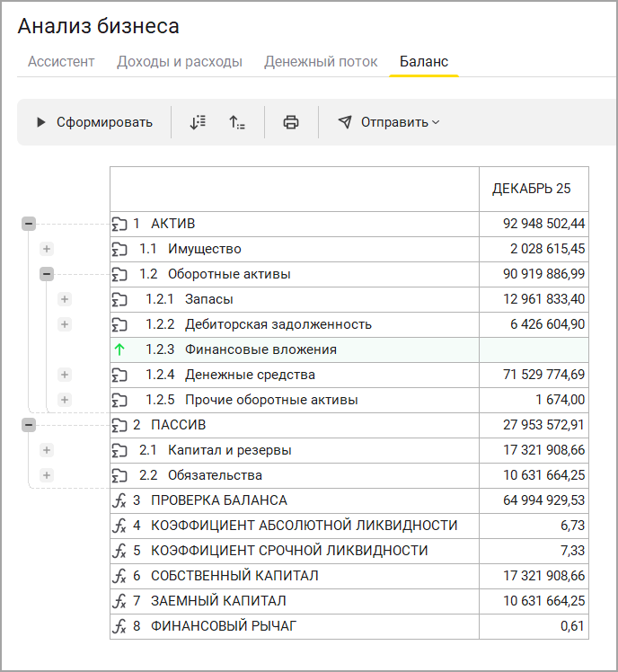Collapse the АКТИВ group

click(29, 224)
